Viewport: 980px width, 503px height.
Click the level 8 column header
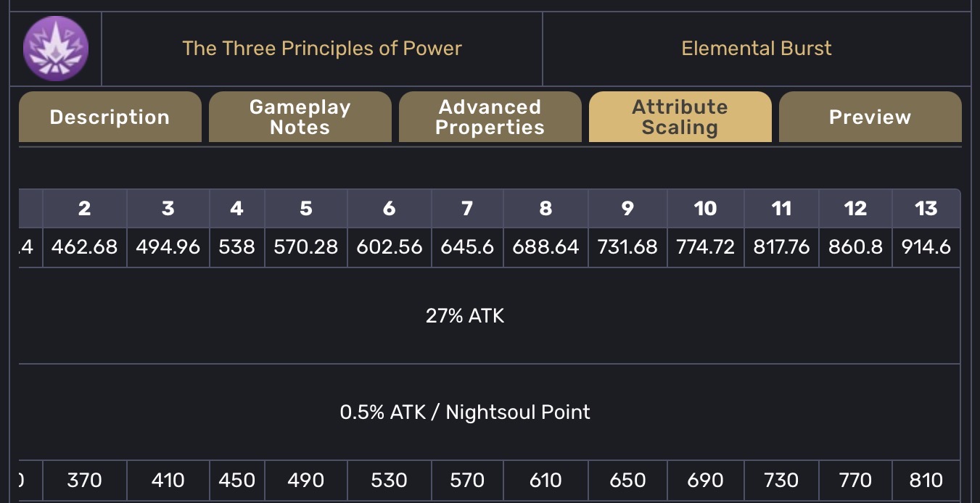545,209
